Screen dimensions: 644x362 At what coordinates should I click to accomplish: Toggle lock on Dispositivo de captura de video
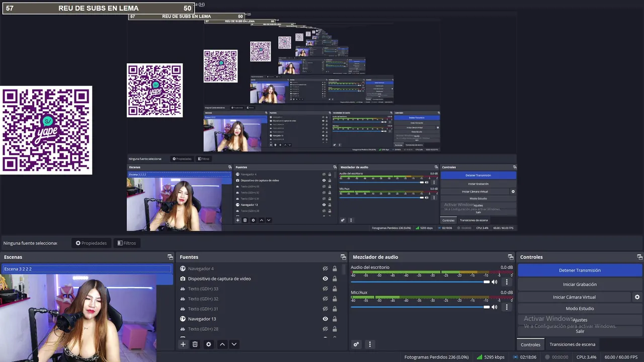click(335, 279)
